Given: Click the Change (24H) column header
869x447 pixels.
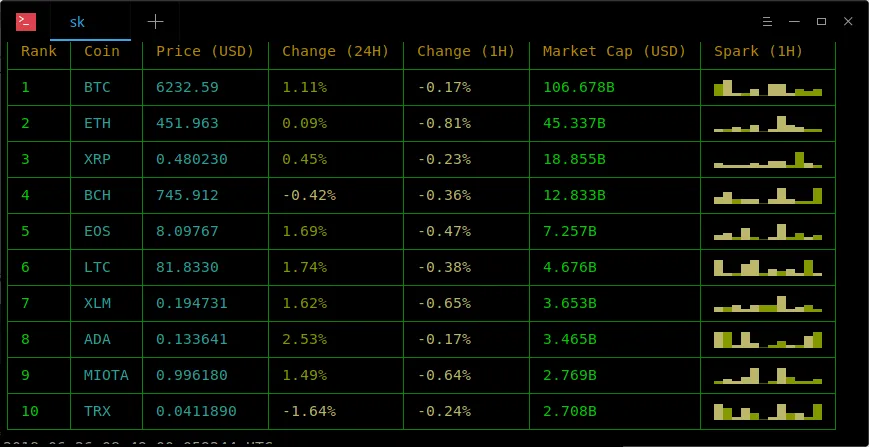Looking at the screenshot, I should pyautogui.click(x=335, y=51).
